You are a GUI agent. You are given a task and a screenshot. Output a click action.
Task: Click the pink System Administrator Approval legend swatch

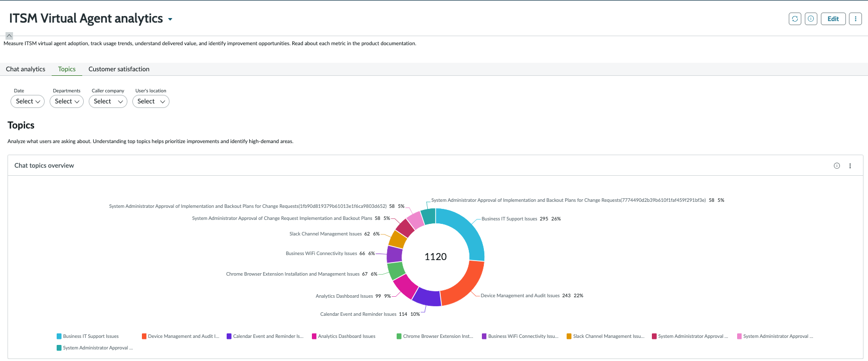739,336
